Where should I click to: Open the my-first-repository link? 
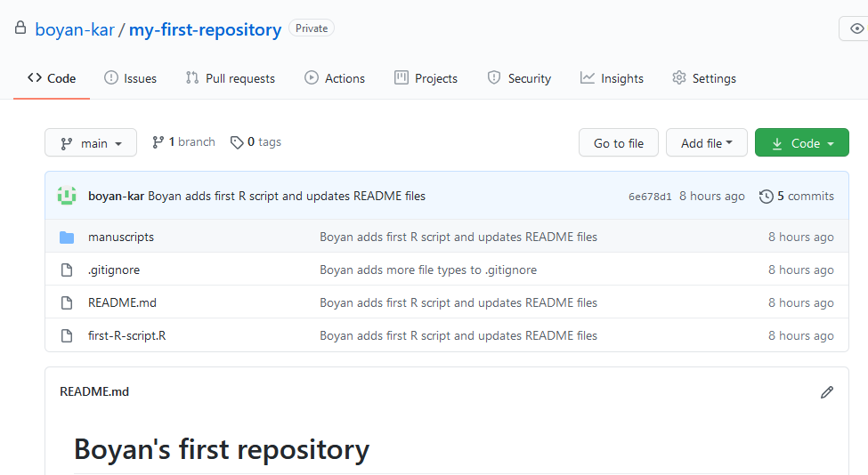[205, 29]
